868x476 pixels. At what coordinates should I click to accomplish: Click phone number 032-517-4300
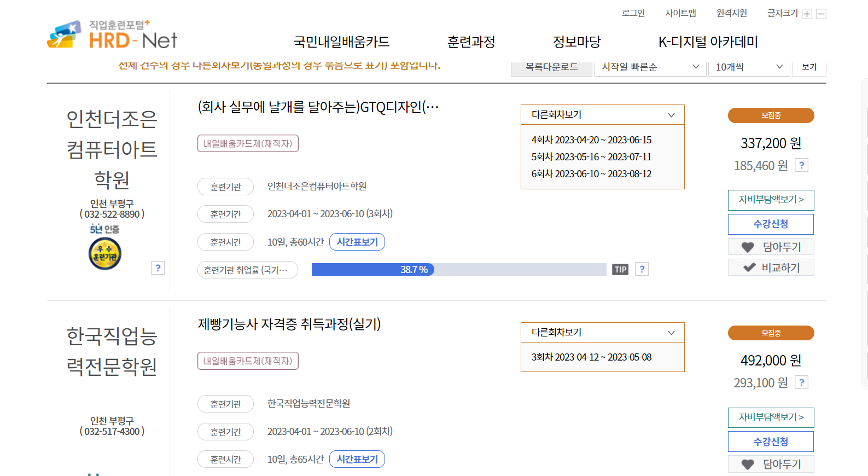click(112, 431)
